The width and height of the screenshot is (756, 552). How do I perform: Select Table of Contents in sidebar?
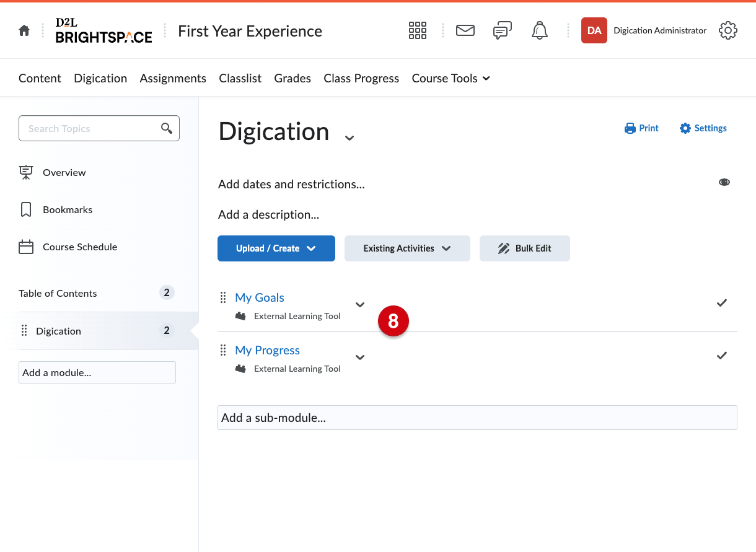pos(58,293)
